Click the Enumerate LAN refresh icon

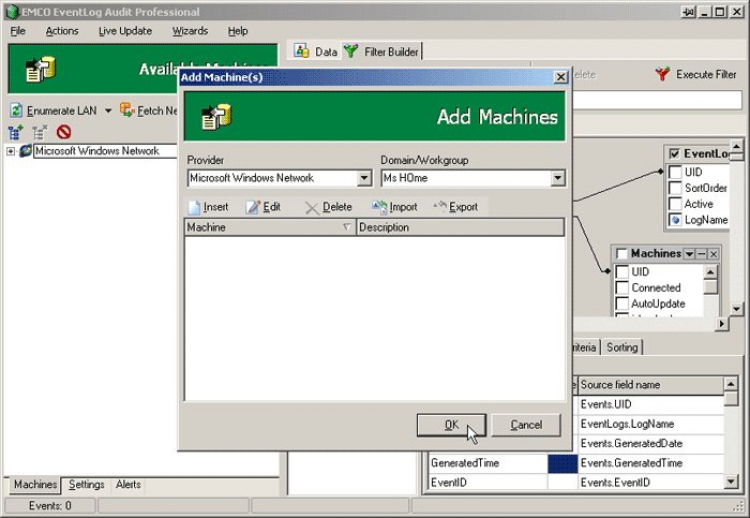(x=16, y=110)
